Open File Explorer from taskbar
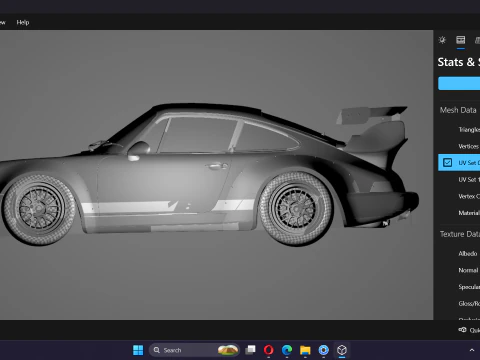Image resolution: width=480 pixels, height=360 pixels. pyautogui.click(x=305, y=350)
